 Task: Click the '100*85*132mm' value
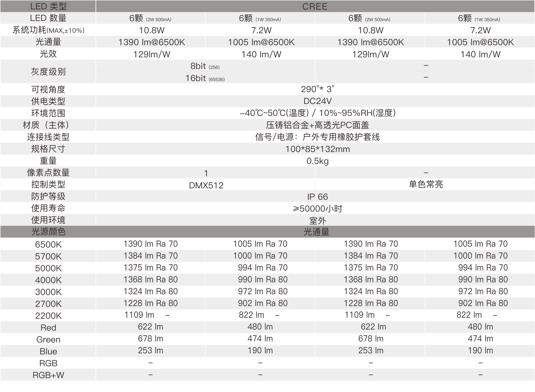coord(318,149)
